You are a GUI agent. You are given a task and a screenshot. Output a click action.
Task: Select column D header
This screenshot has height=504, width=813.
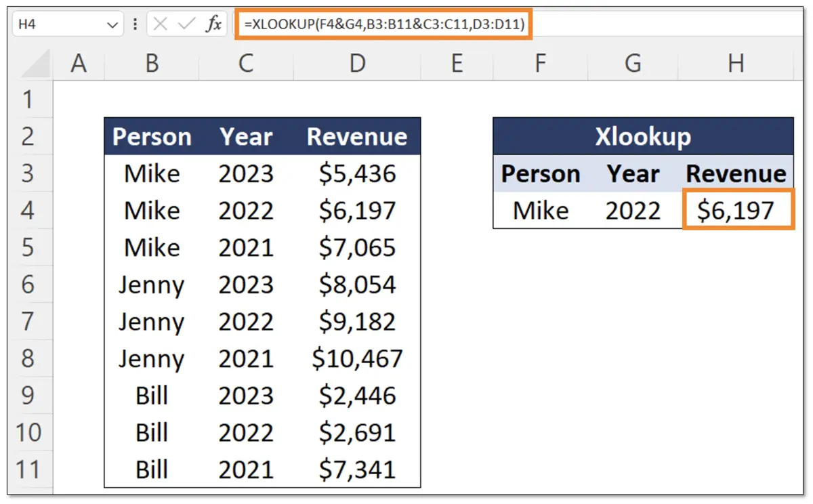tap(357, 63)
